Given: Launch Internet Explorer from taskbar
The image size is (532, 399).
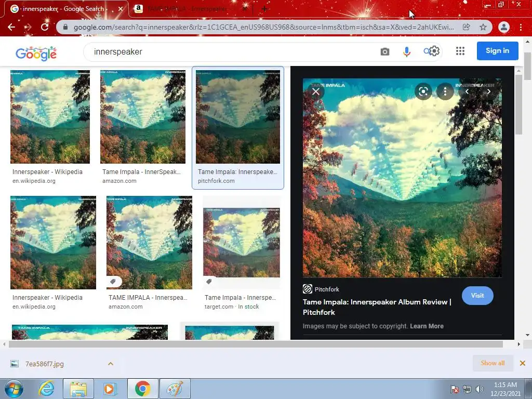Looking at the screenshot, I should (x=46, y=389).
